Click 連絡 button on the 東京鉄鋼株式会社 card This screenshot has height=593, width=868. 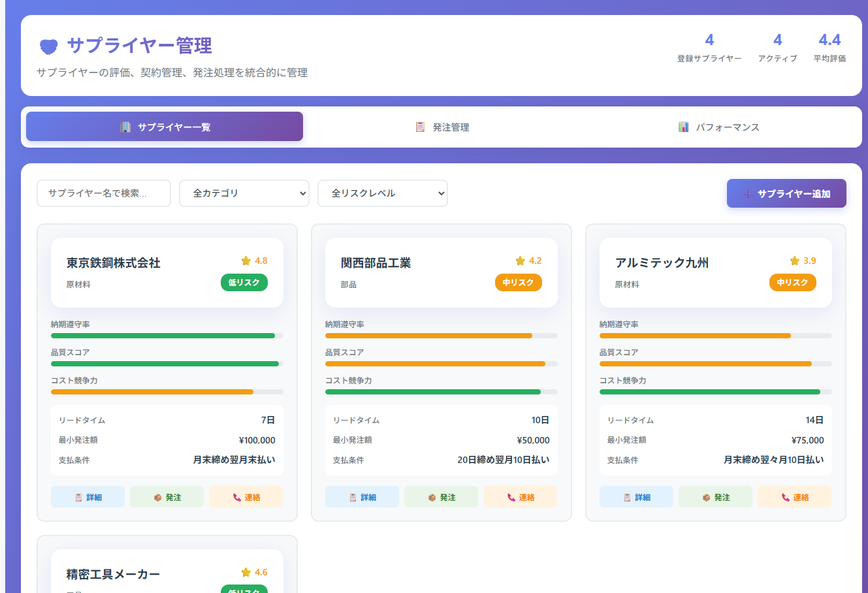pyautogui.click(x=246, y=497)
